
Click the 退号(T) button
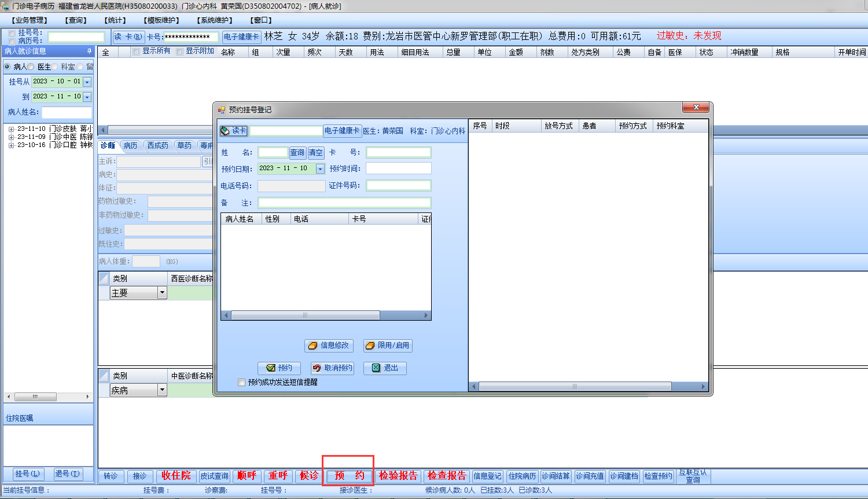pyautogui.click(x=68, y=474)
